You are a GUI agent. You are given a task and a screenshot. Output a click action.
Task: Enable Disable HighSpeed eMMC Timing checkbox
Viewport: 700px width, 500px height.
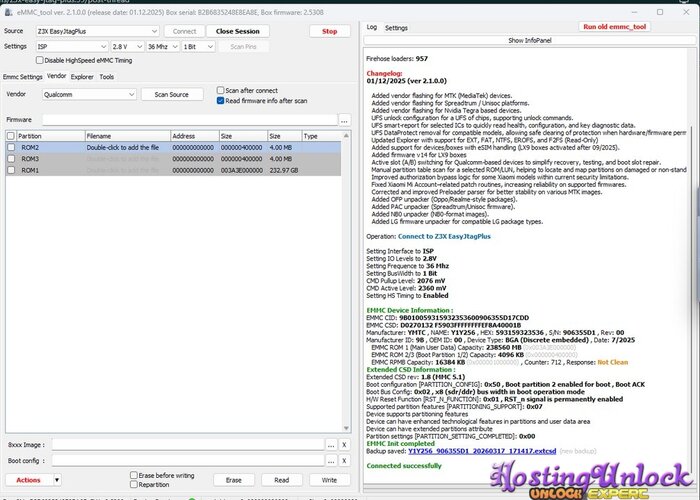(x=39, y=60)
